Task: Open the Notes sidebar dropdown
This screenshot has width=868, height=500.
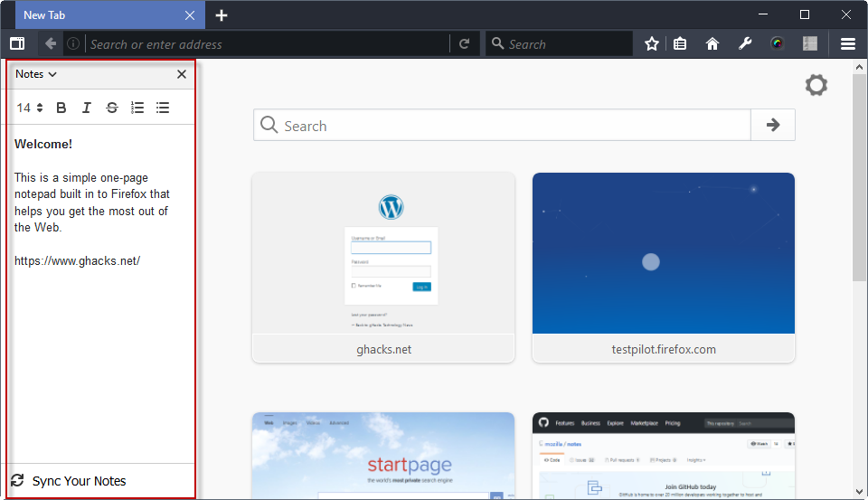Action: tap(36, 74)
